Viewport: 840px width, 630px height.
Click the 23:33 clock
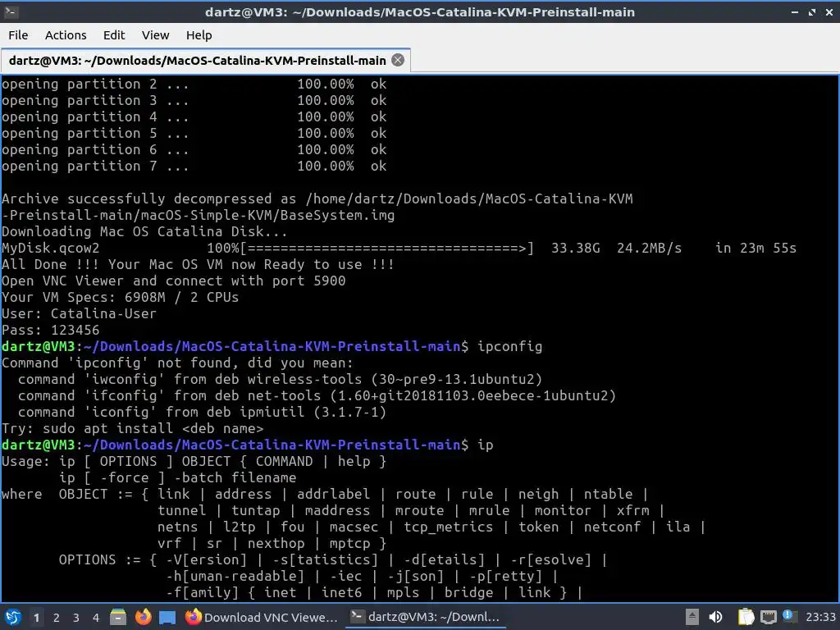pos(820,617)
